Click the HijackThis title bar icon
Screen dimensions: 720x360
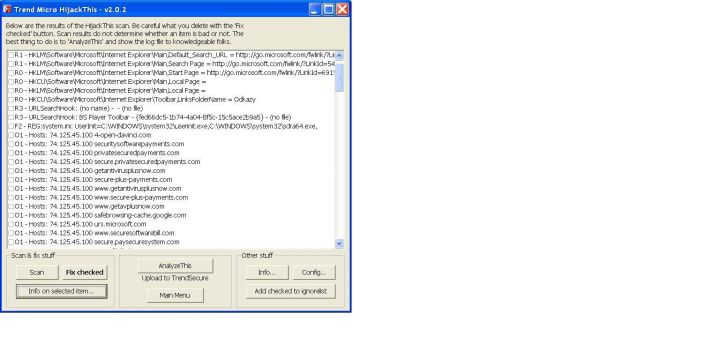[x=7, y=9]
